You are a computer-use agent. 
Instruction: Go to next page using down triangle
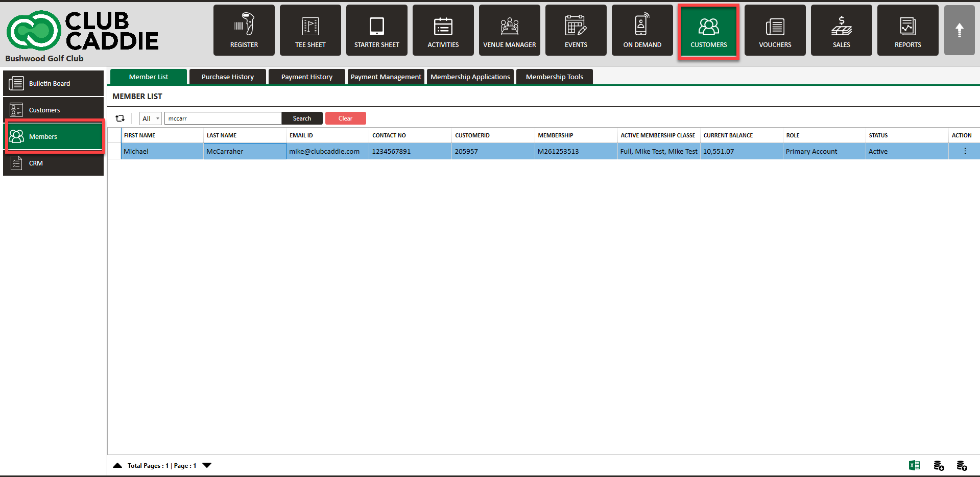click(207, 465)
